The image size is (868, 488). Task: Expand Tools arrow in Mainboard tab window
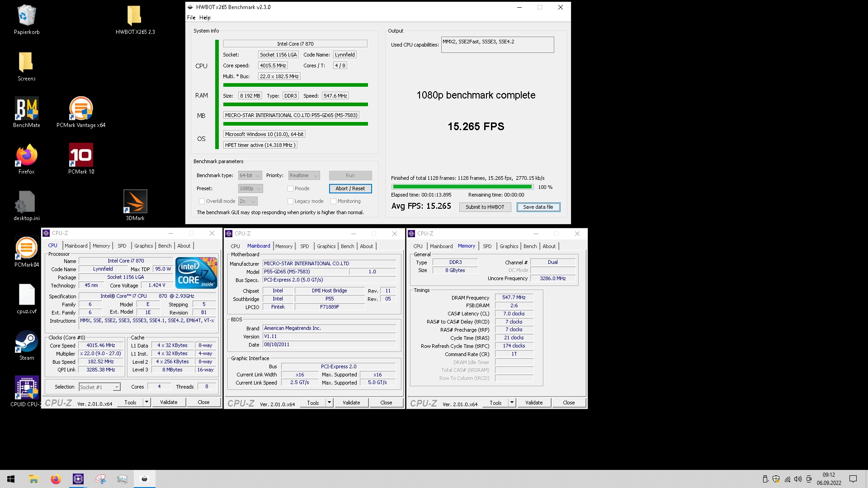329,403
